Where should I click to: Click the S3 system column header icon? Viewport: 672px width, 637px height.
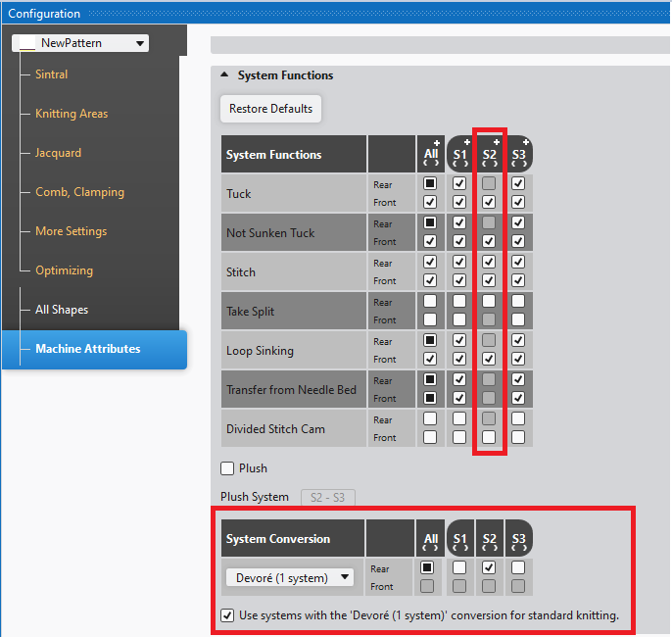click(518, 155)
